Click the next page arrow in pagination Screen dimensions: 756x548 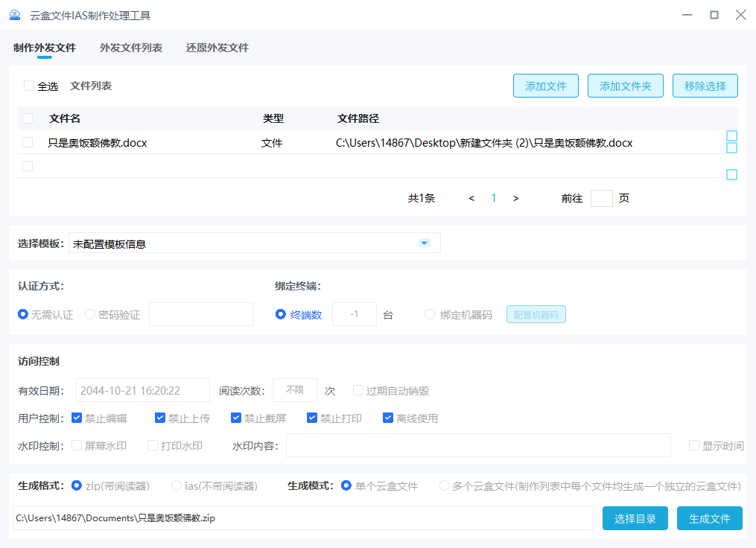[x=515, y=198]
